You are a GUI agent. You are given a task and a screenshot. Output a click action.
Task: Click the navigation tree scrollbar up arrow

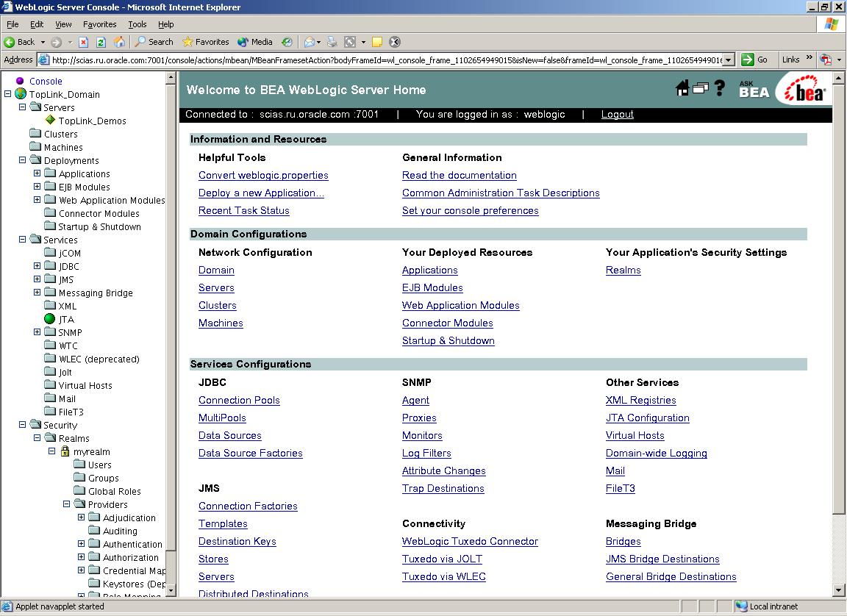tap(171, 78)
